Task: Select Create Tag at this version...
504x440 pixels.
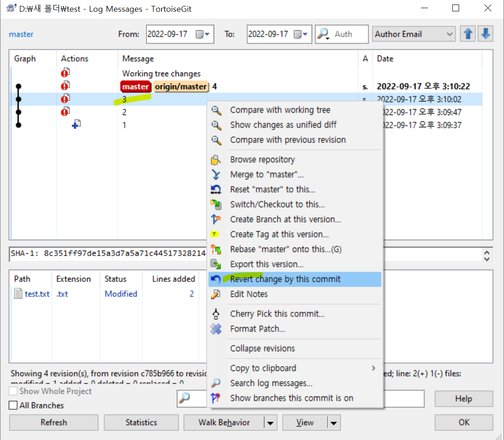Action: tap(295, 234)
